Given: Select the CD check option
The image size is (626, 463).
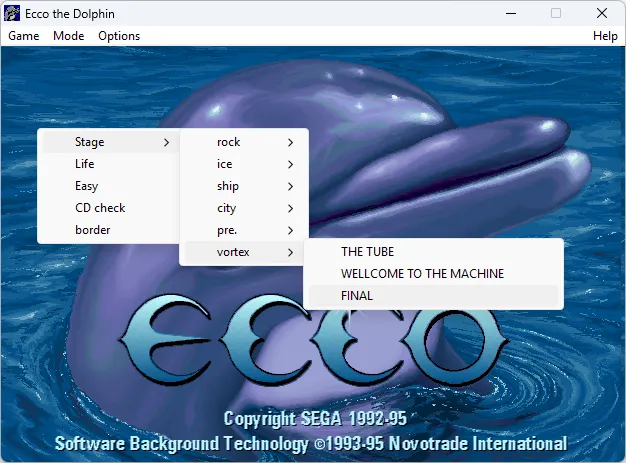Looking at the screenshot, I should pos(109,208).
